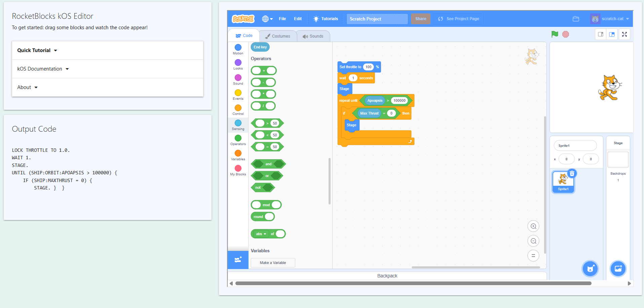Reset workspace zoom to default
The width and height of the screenshot is (644, 308).
click(533, 256)
